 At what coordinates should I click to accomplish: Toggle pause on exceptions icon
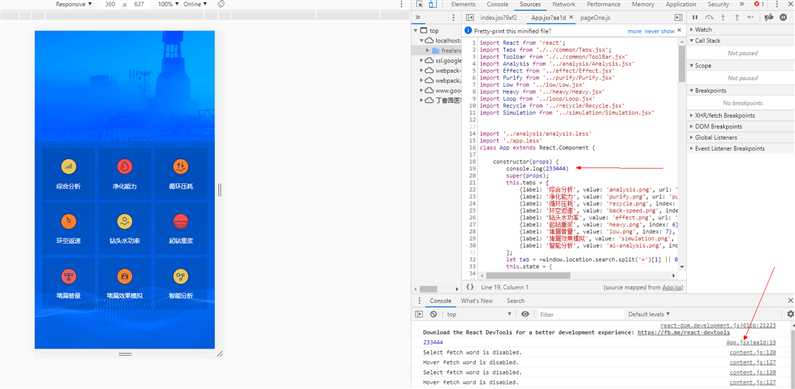pos(784,18)
